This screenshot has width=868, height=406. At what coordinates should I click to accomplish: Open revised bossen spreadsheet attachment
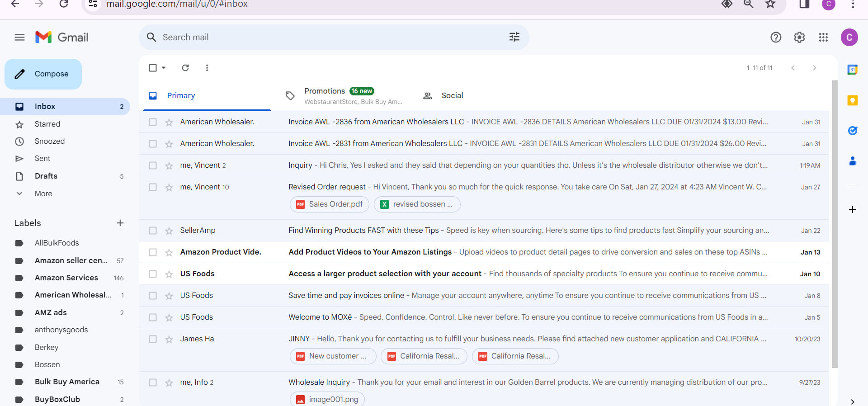[417, 204]
